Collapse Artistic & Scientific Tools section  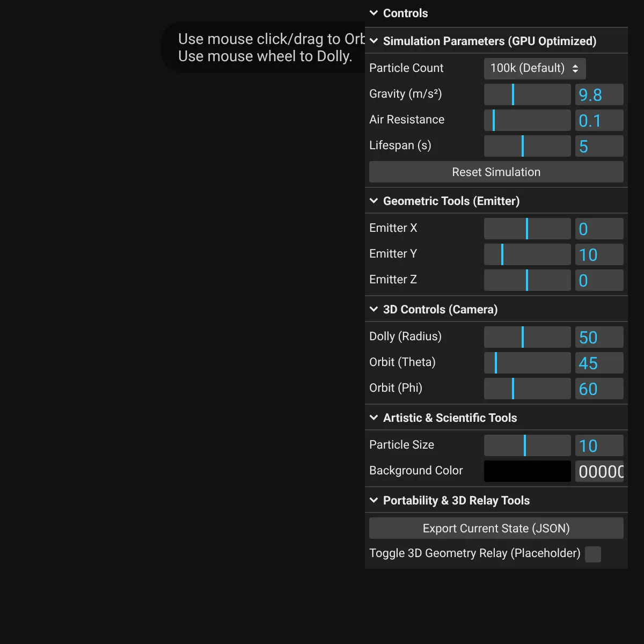click(x=374, y=418)
